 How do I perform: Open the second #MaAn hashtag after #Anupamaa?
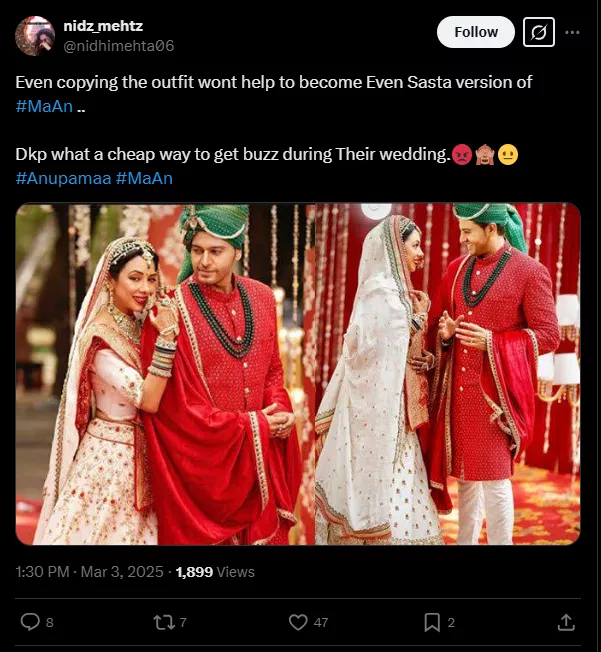tap(145, 178)
